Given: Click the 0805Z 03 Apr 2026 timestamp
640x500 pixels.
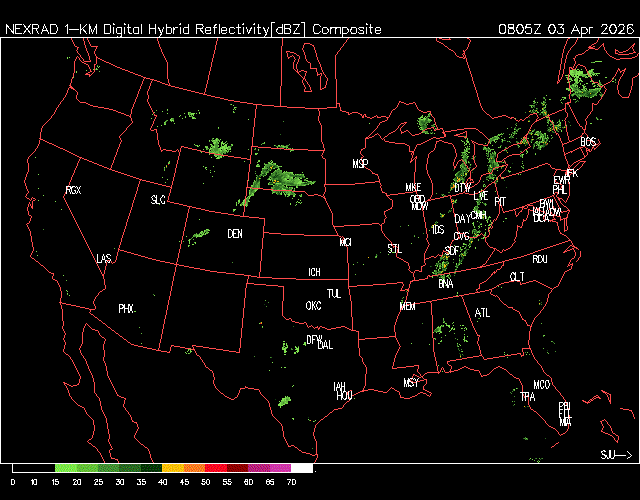Looking at the screenshot, I should pyautogui.click(x=564, y=29).
